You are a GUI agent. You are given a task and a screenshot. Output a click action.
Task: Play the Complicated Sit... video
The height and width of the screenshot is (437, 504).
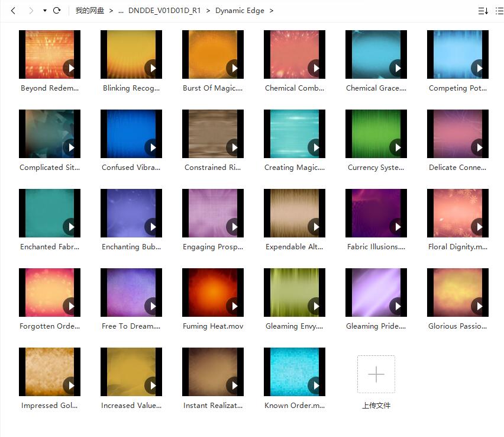click(x=71, y=147)
